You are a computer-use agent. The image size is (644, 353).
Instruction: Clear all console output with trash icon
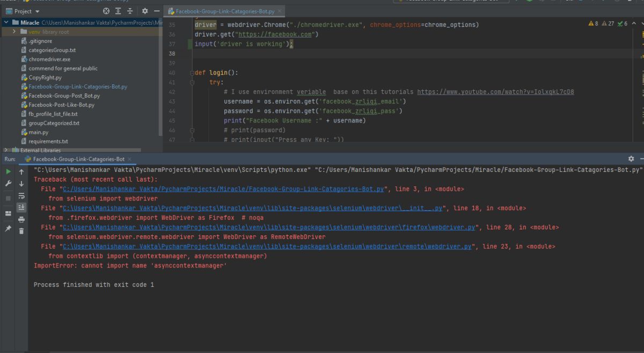pos(21,231)
